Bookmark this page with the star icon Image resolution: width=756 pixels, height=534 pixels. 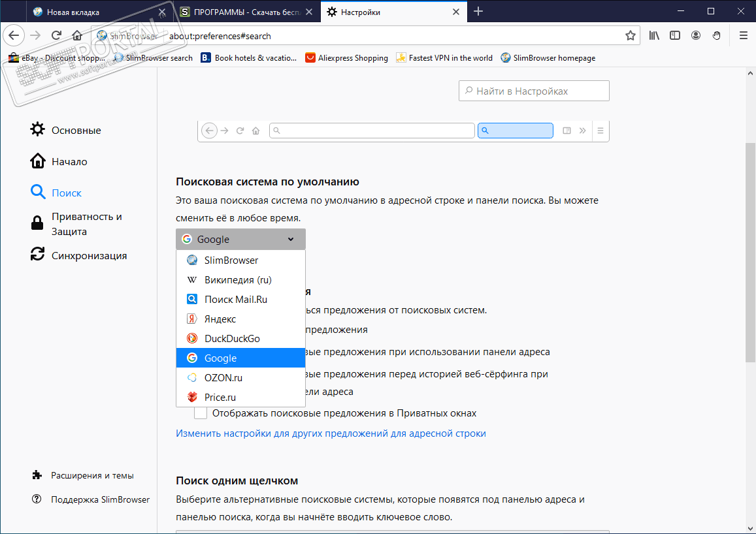[630, 36]
